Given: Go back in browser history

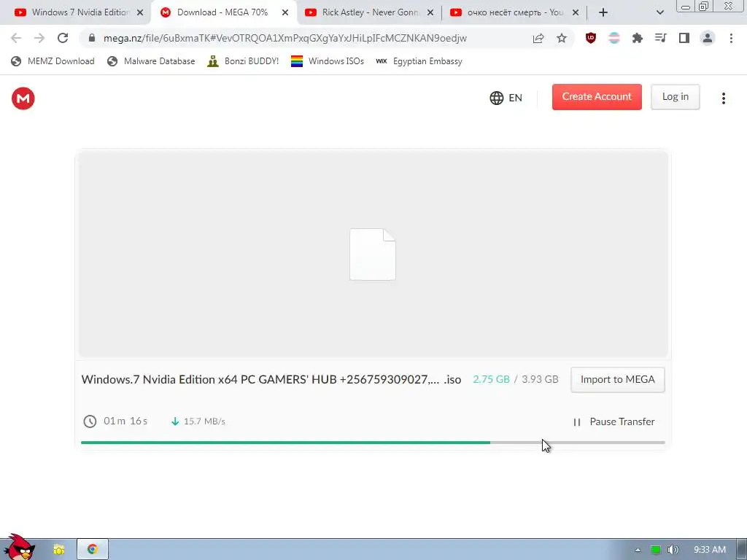Looking at the screenshot, I should 16,38.
